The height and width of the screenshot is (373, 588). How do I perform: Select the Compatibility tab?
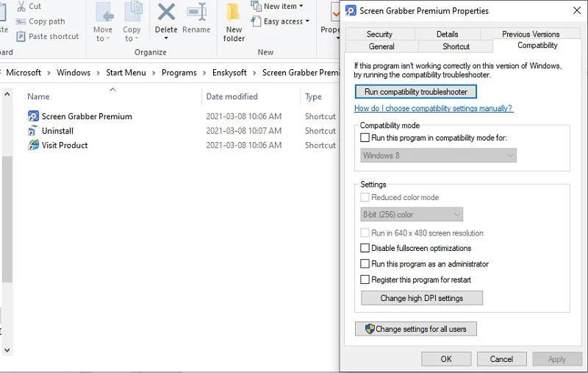(537, 46)
